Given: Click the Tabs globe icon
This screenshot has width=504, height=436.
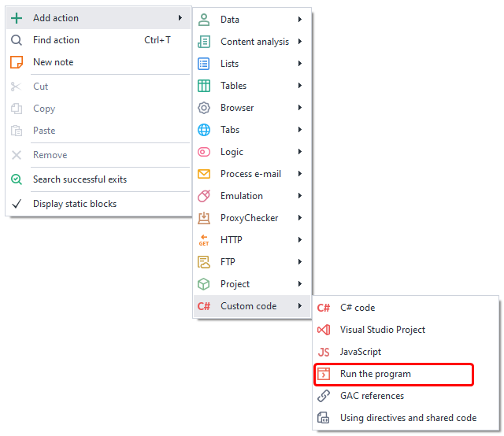Looking at the screenshot, I should [204, 130].
